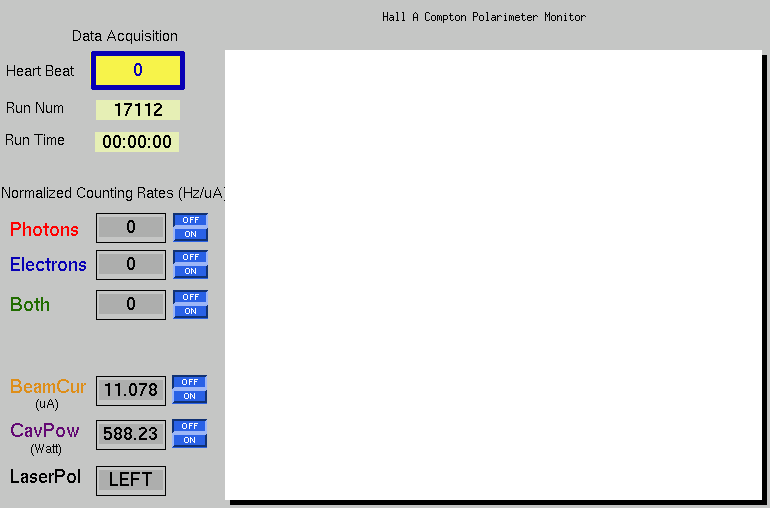Select the Run Time value 00:00:00

(x=137, y=142)
